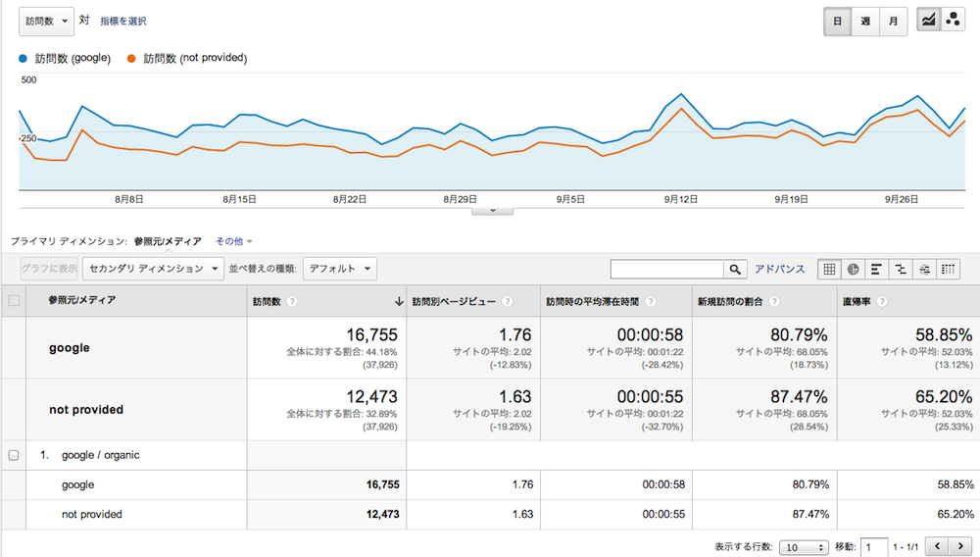980x557 pixels.
Task: Expand the その他 dimension menu
Action: click(233, 241)
